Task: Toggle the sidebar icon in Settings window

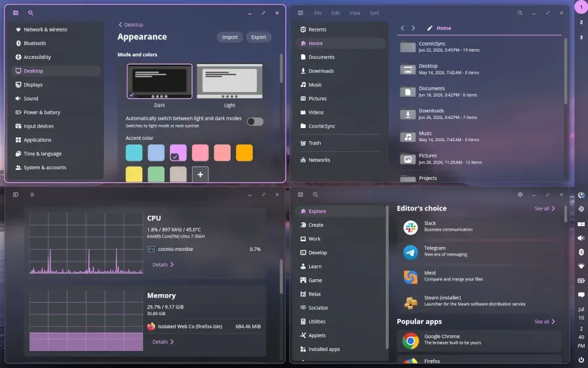Action: [x=16, y=13]
